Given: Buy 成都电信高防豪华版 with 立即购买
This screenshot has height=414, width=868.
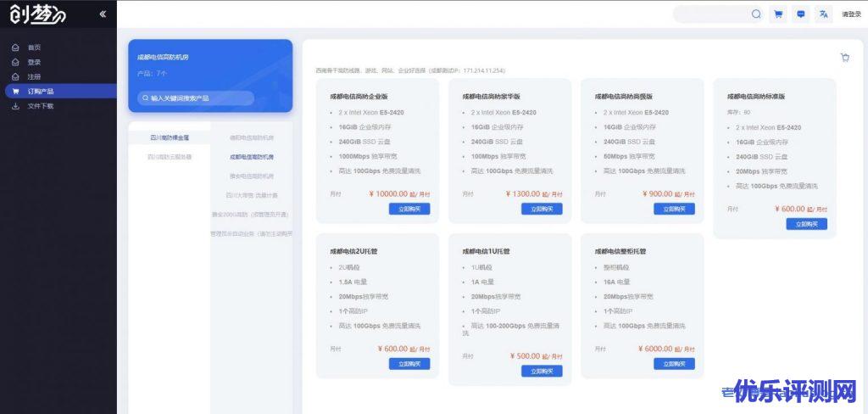Looking at the screenshot, I should [x=542, y=209].
